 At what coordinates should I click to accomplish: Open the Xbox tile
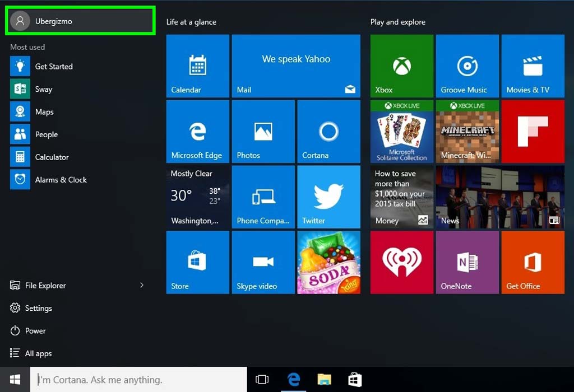pyautogui.click(x=401, y=66)
